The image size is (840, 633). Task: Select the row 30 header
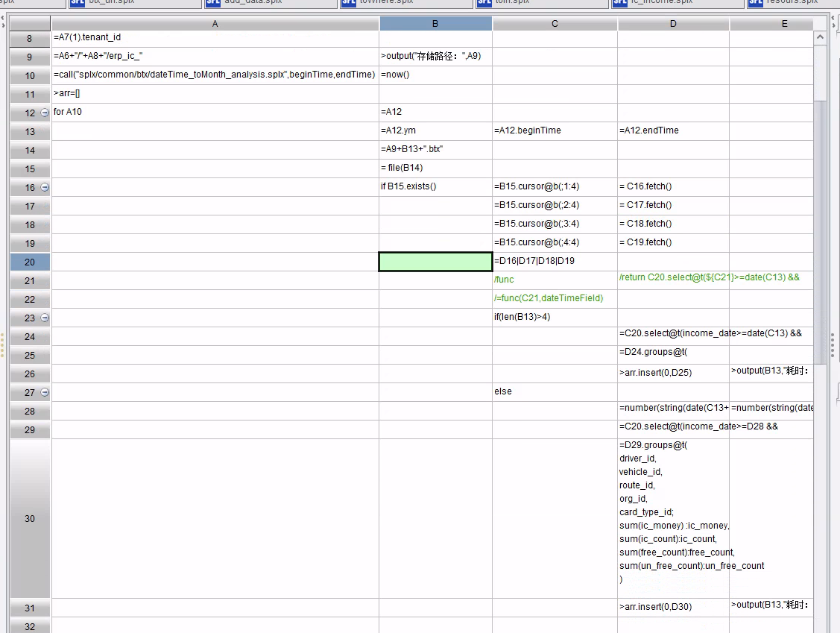coord(30,518)
